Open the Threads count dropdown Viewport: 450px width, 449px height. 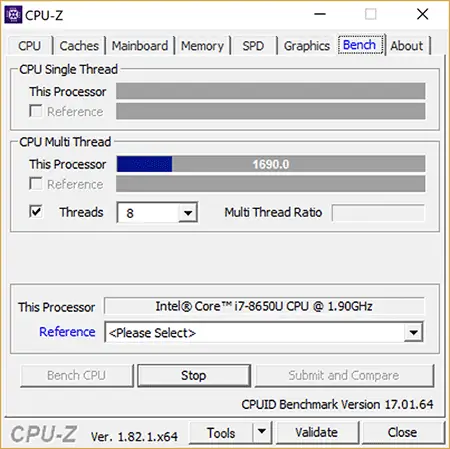188,213
